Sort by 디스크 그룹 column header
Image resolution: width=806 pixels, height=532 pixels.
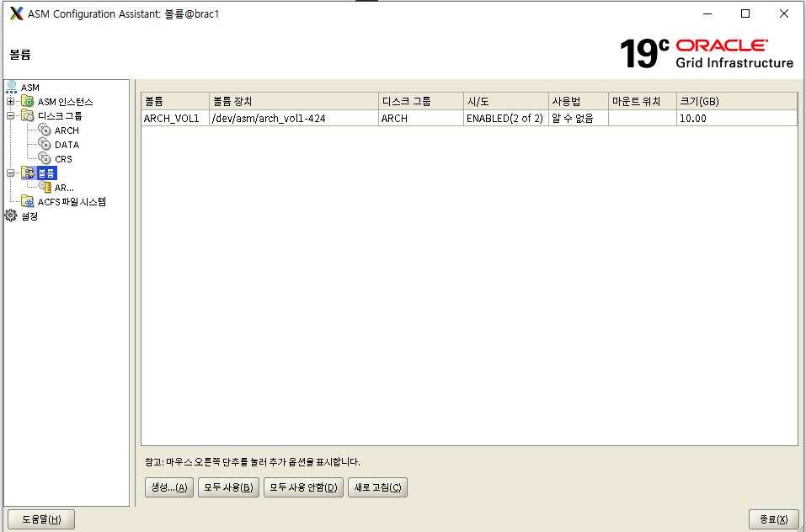tap(420, 101)
